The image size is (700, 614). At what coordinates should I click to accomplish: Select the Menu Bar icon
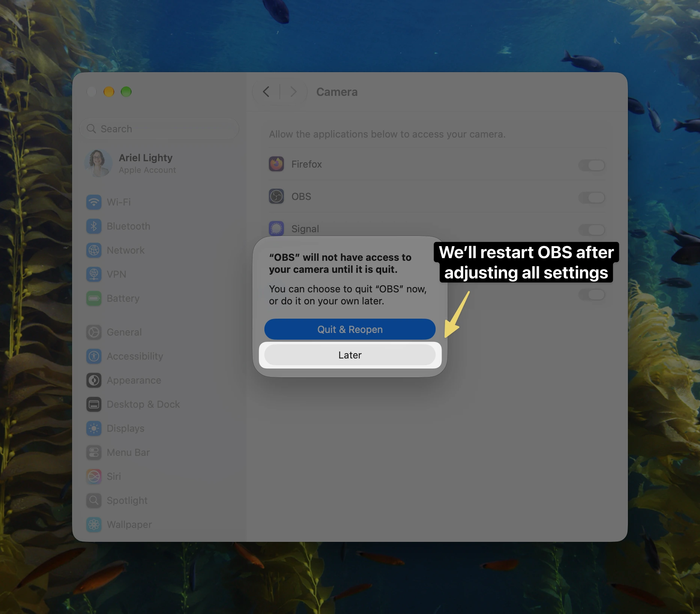94,452
